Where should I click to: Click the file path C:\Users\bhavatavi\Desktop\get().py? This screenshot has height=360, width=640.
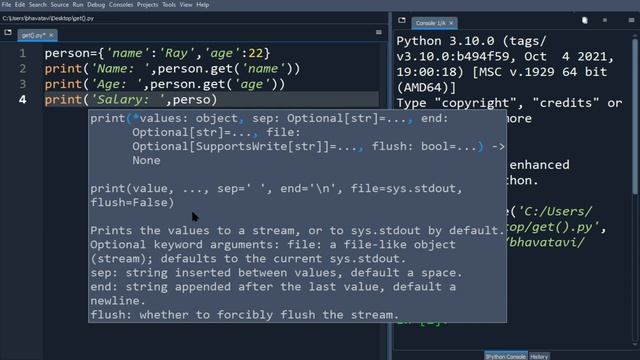tap(48, 18)
